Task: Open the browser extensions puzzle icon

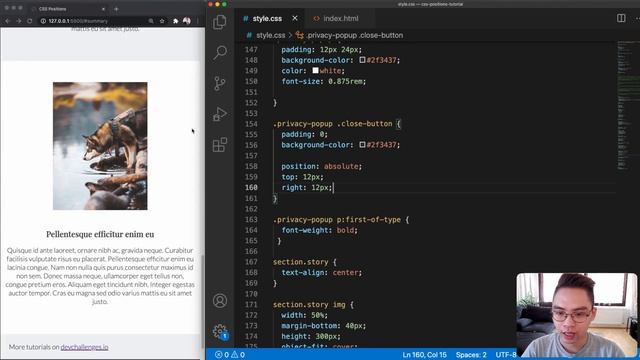Action: 176,21
